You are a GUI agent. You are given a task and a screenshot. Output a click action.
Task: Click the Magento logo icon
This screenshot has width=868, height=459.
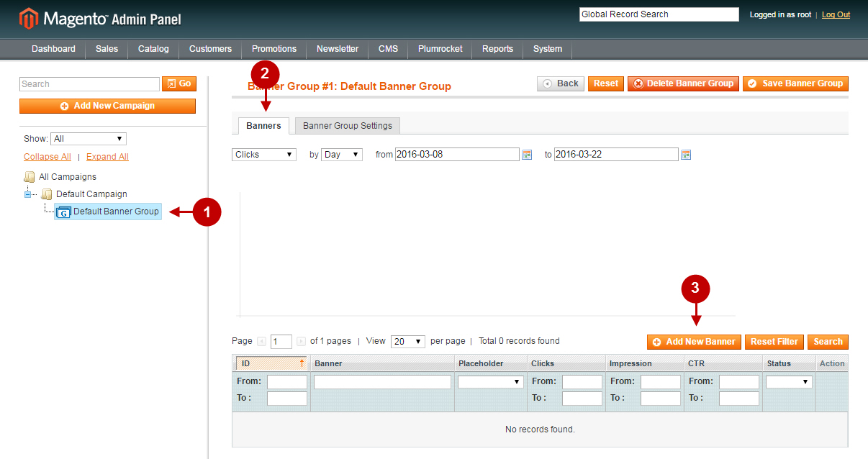coord(28,19)
